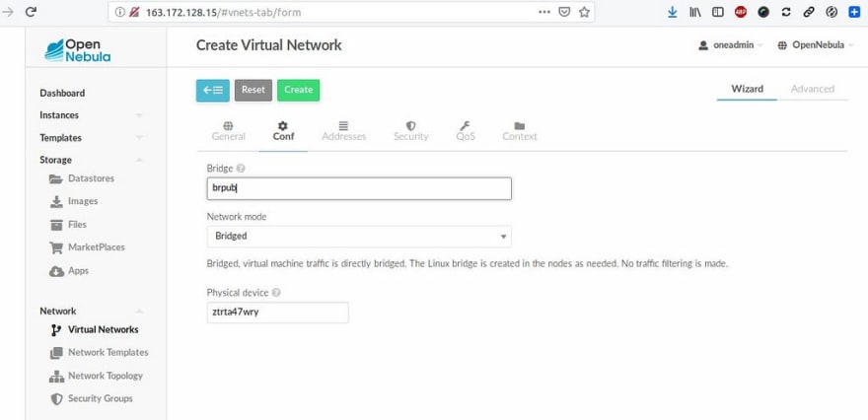Viewport: 868px width, 420px height.
Task: Switch to the Advanced tab
Action: tap(812, 89)
